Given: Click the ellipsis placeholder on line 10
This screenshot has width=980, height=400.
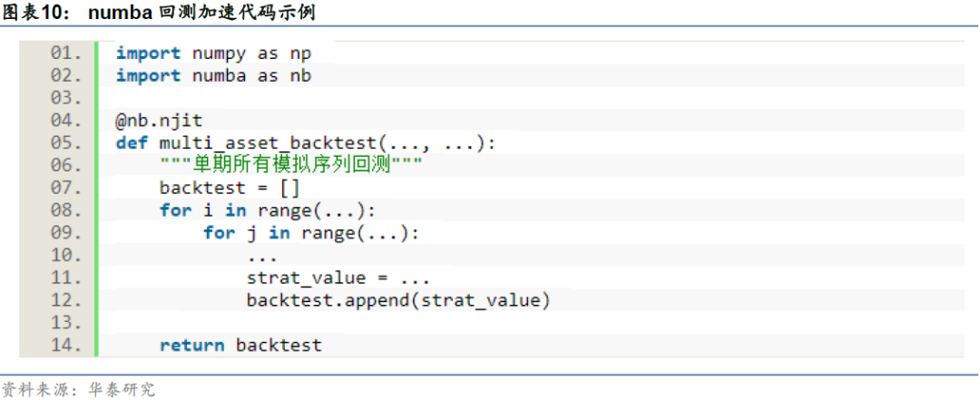Looking at the screenshot, I should tap(262, 255).
